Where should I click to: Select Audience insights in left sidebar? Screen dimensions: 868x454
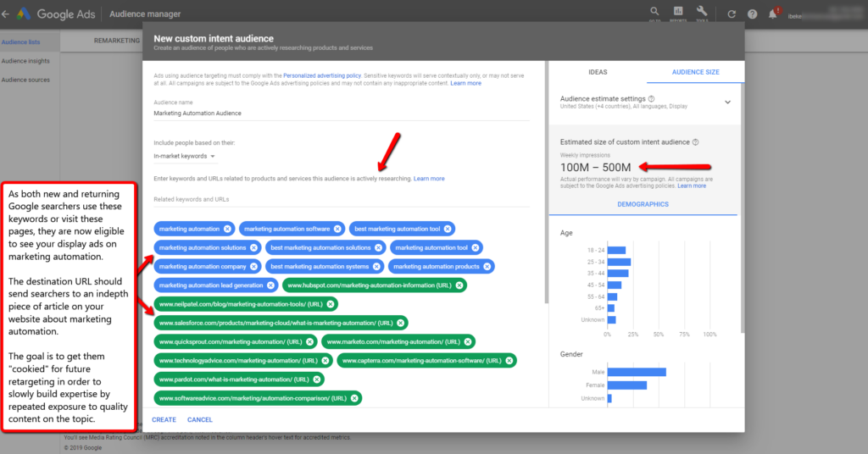[x=25, y=61]
